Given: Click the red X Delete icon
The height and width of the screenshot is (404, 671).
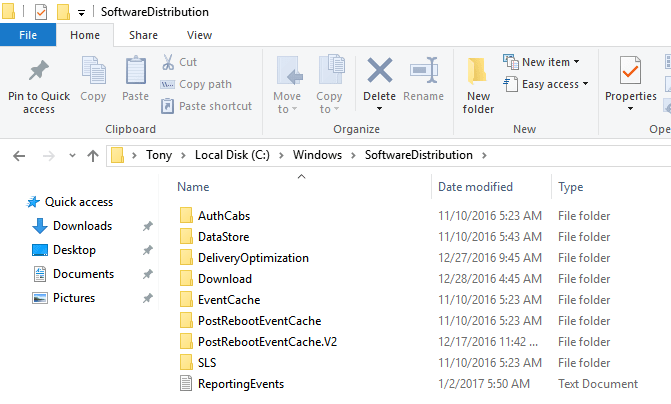Looking at the screenshot, I should [380, 70].
